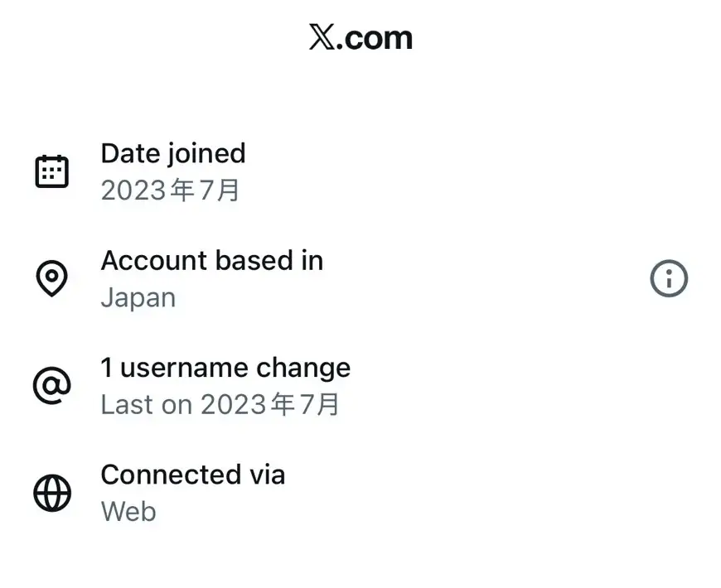Image resolution: width=721 pixels, height=588 pixels.
Task: Expand details for Account based in Japan
Action: pyautogui.click(x=211, y=277)
